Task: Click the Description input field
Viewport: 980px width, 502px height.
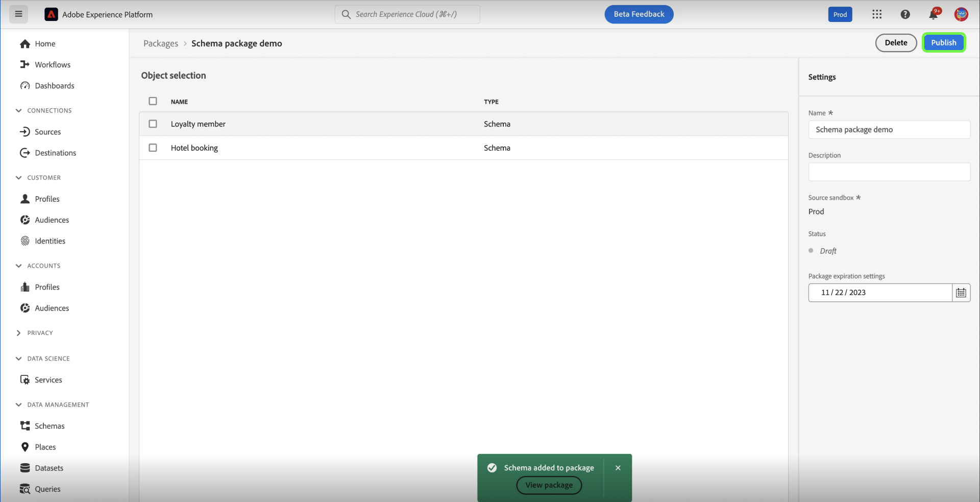Action: [x=889, y=172]
